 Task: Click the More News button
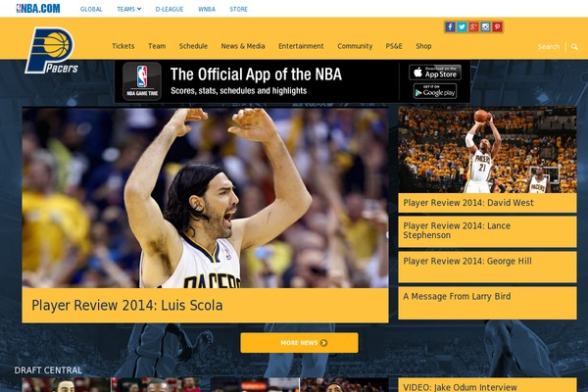coord(299,343)
